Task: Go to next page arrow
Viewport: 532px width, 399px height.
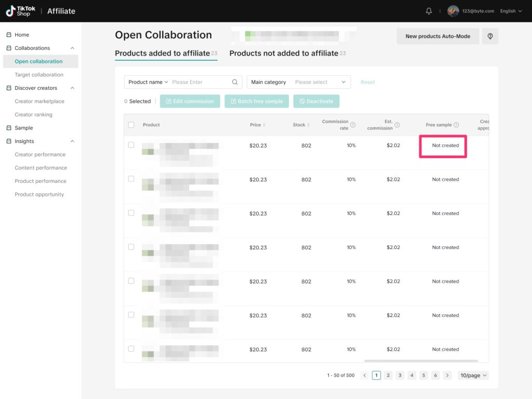Action: [447, 375]
